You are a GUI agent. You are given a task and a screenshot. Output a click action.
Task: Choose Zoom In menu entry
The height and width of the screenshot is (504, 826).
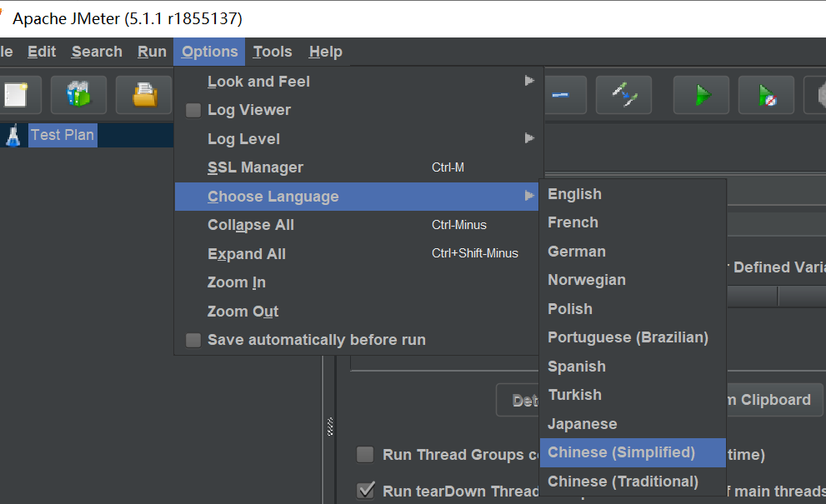coord(357,282)
